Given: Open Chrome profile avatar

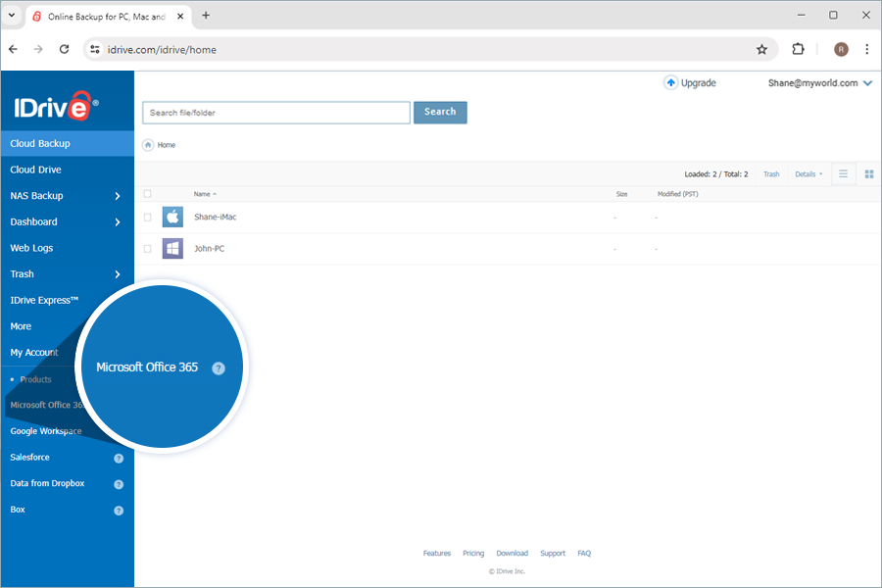Looking at the screenshot, I should [841, 50].
